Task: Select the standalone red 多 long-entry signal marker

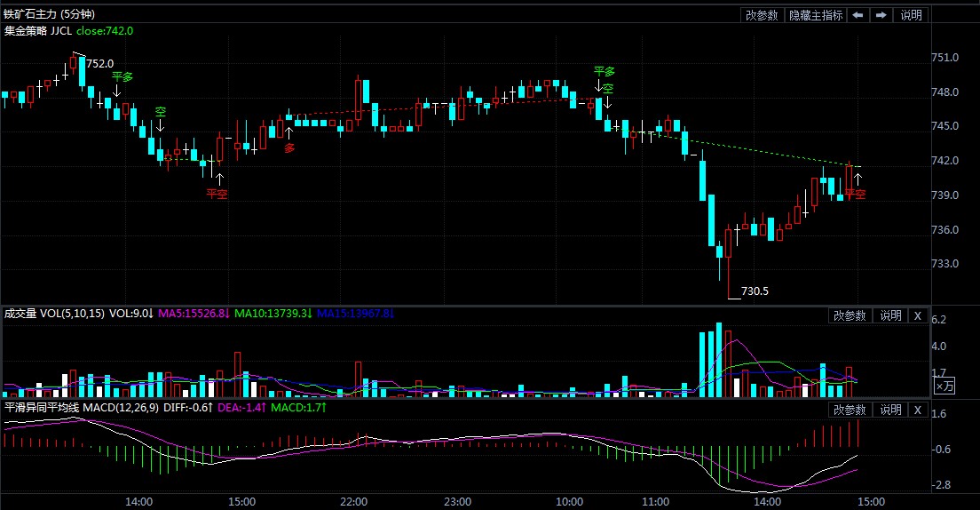Action: [x=289, y=148]
